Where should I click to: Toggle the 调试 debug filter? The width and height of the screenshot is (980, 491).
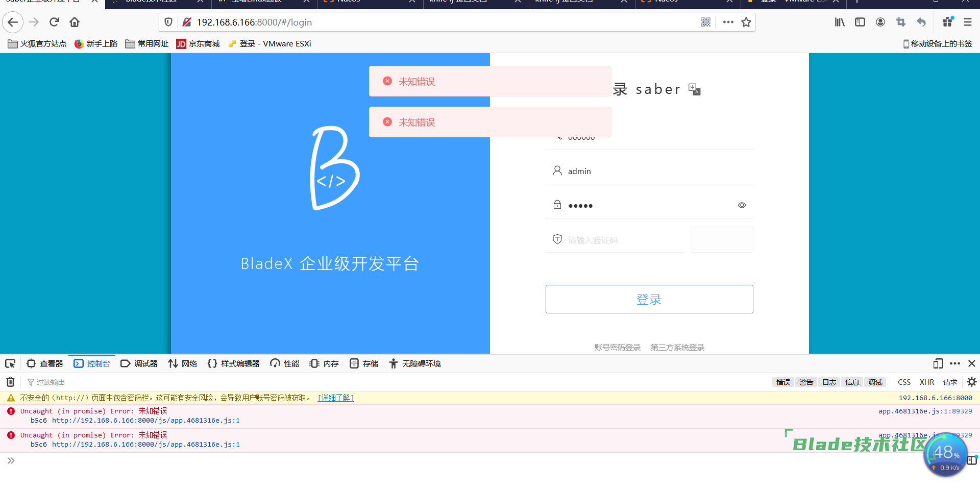tap(875, 382)
